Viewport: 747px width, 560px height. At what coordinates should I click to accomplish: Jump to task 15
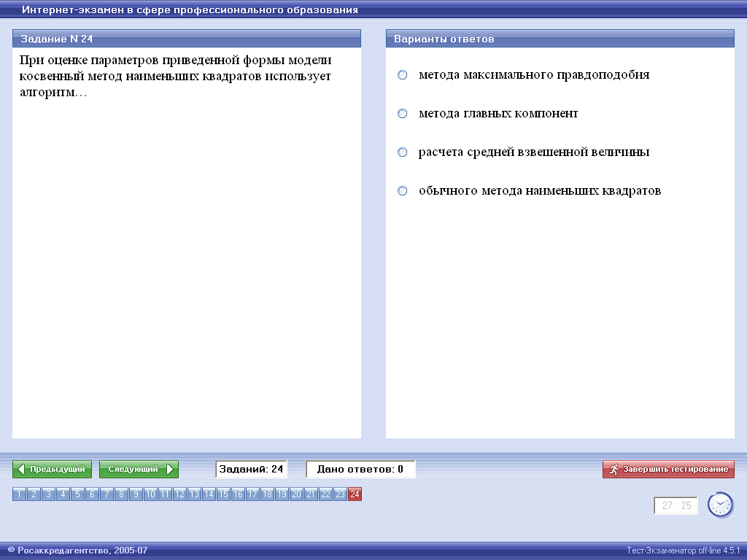(223, 494)
